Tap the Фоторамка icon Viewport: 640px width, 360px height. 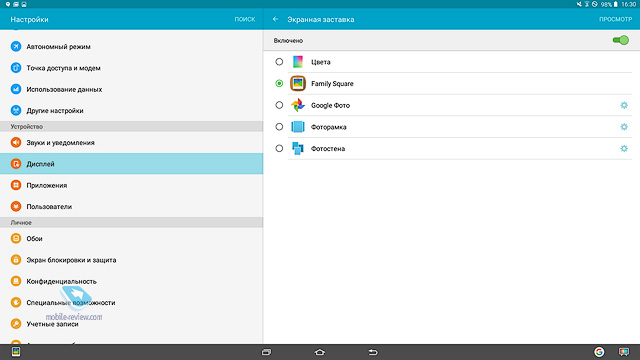[x=298, y=127]
